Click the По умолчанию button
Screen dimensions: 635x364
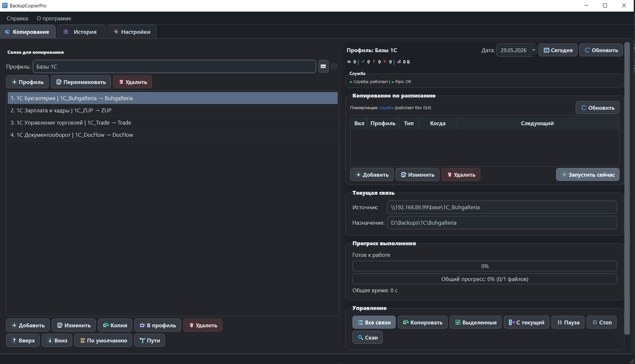103,341
